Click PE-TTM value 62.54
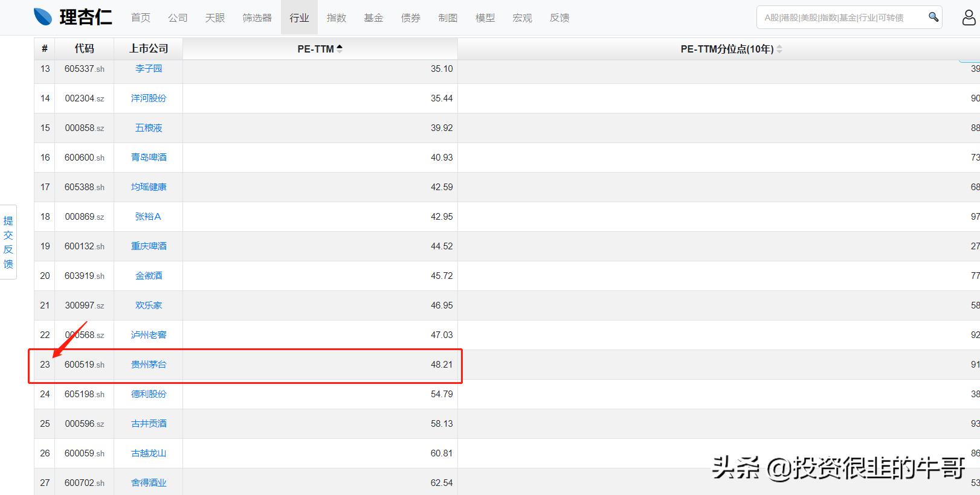Image resolution: width=980 pixels, height=495 pixels. pos(442,483)
